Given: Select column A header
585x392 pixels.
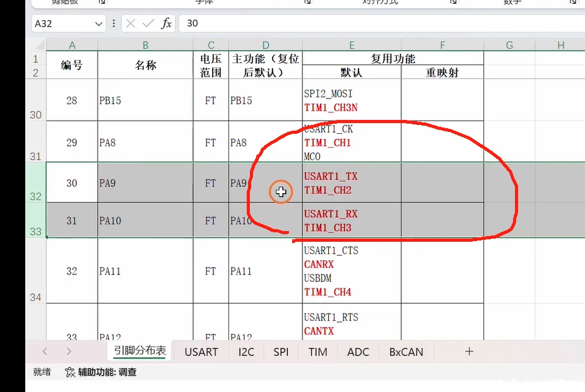Looking at the screenshot, I should [x=72, y=45].
